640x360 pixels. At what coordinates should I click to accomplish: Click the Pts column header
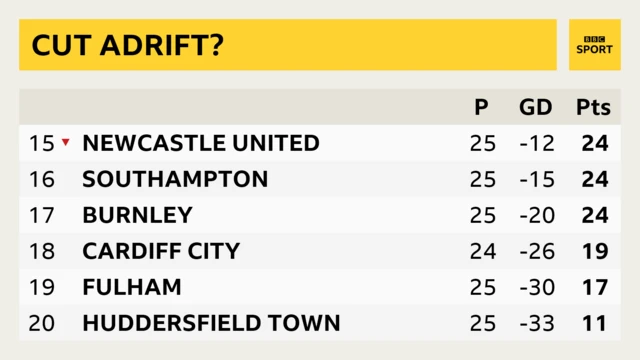(x=593, y=107)
